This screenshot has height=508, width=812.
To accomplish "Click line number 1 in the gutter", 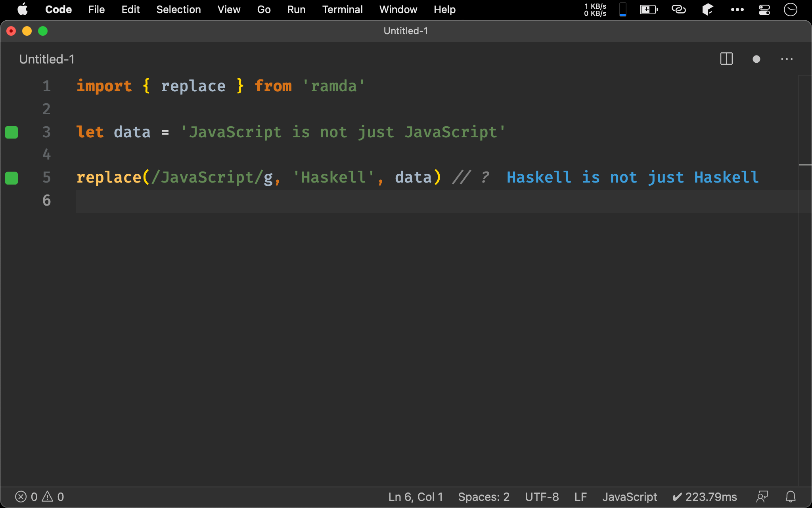I will 47,86.
